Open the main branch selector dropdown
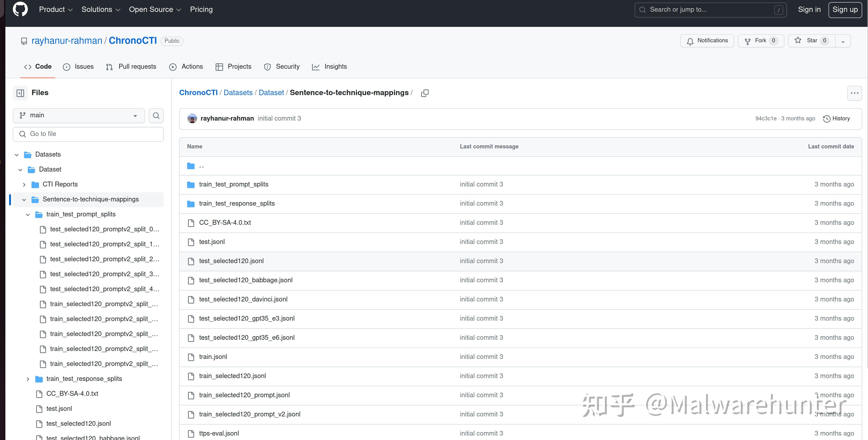This screenshot has width=868, height=440. 78,116
